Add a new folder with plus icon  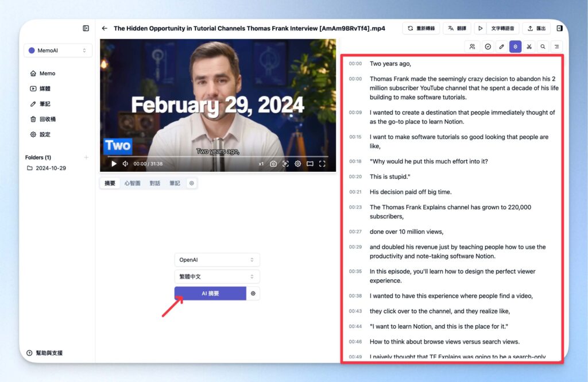pyautogui.click(x=86, y=157)
